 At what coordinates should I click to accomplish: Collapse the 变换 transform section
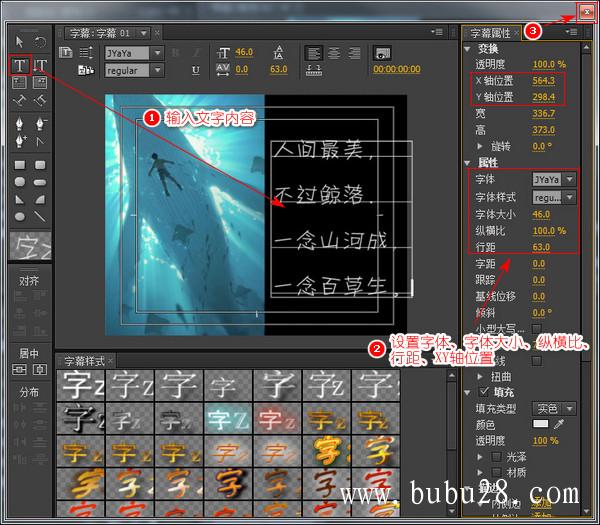click(467, 49)
